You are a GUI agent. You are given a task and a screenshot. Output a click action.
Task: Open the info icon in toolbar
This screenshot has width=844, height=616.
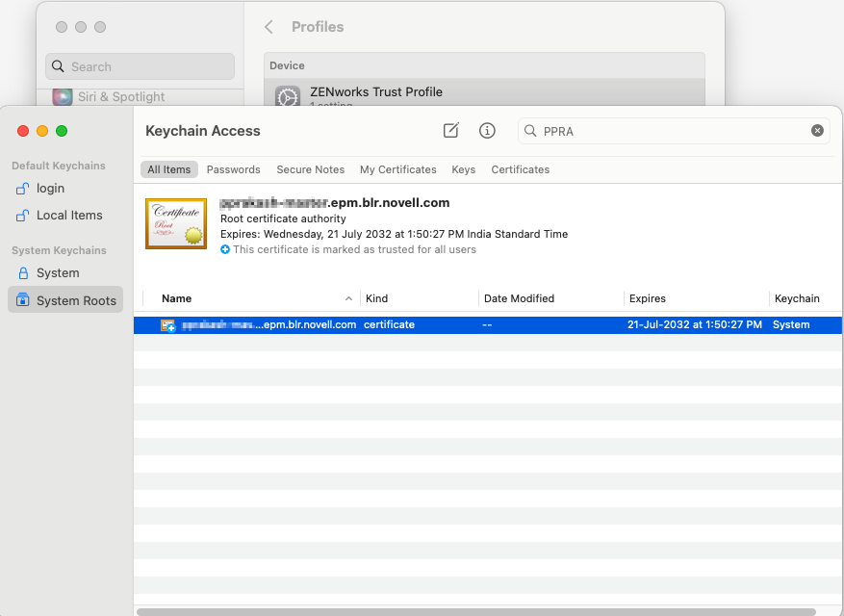[487, 130]
